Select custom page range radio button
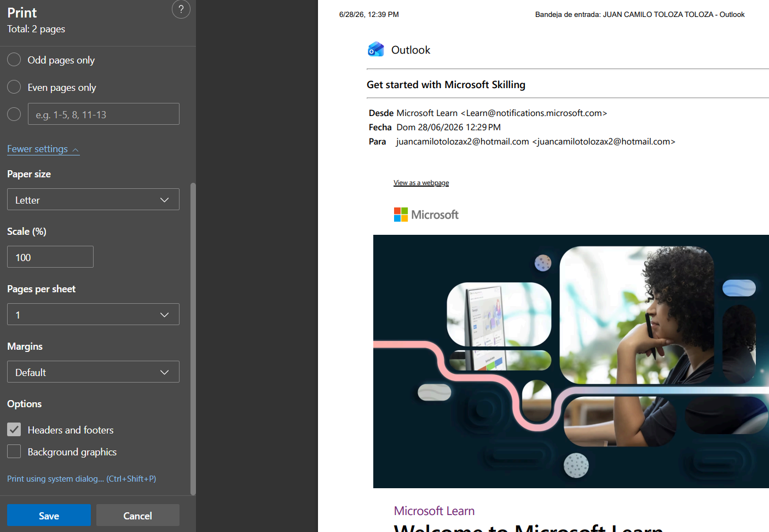 pyautogui.click(x=14, y=114)
